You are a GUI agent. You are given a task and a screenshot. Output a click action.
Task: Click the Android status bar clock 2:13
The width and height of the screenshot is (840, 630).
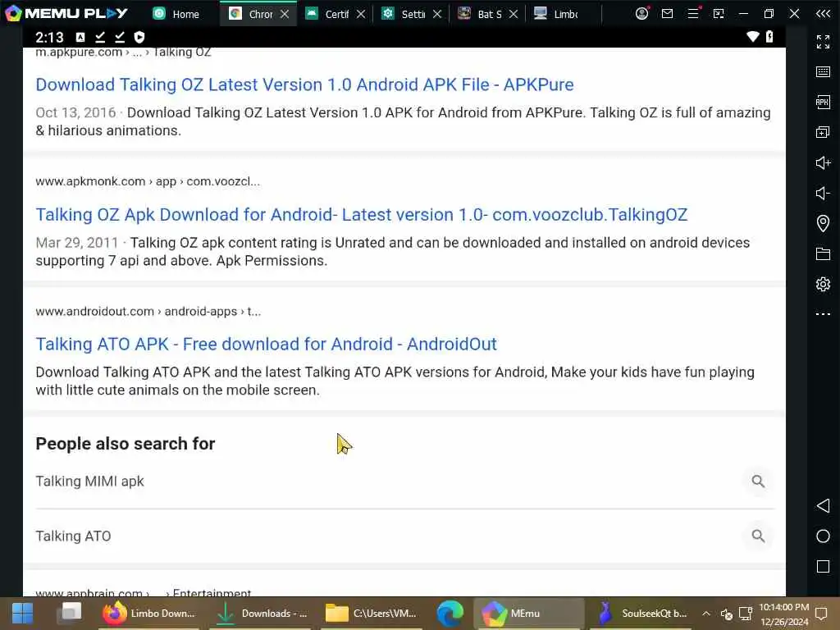click(49, 38)
